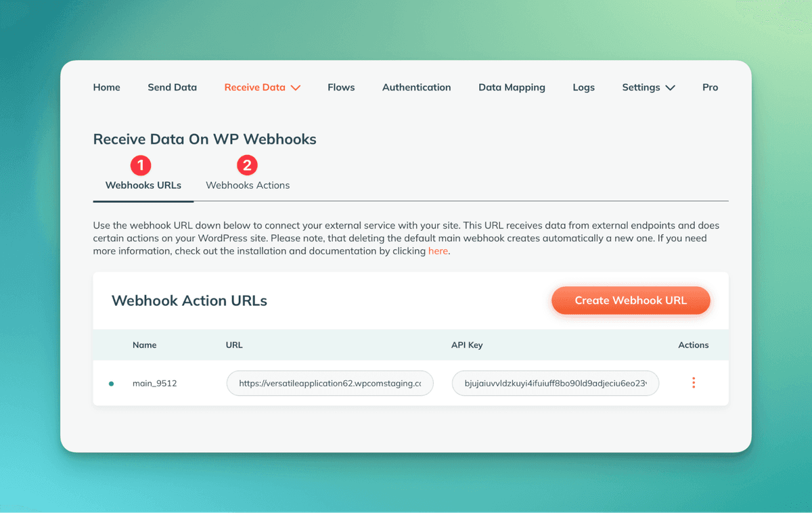Click the red number 1 badge

pyautogui.click(x=141, y=165)
